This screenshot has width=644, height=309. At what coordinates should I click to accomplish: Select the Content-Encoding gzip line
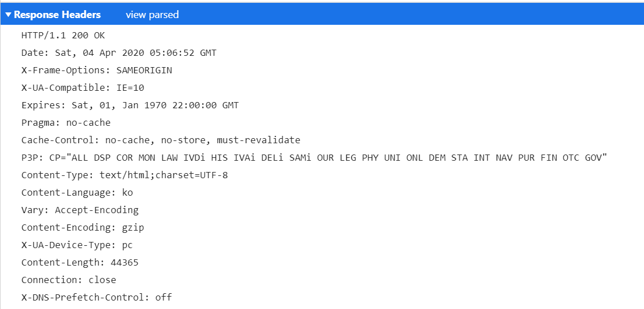coord(82,227)
